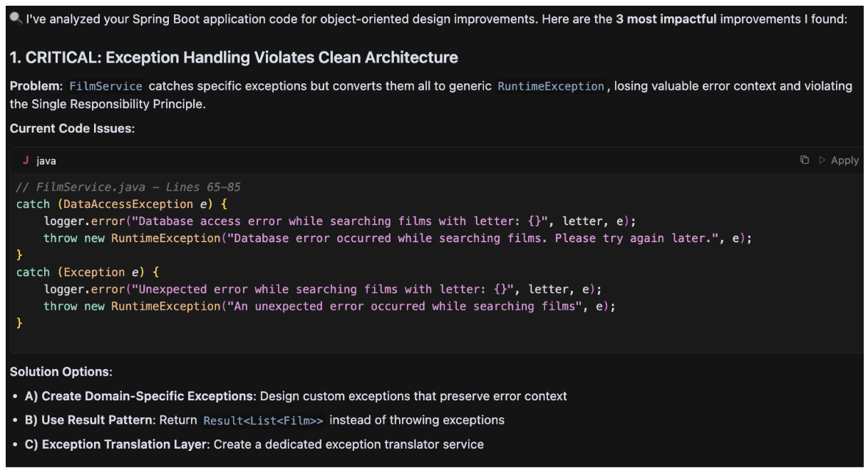Click the Apply button on code block
The image size is (868, 473).
839,160
